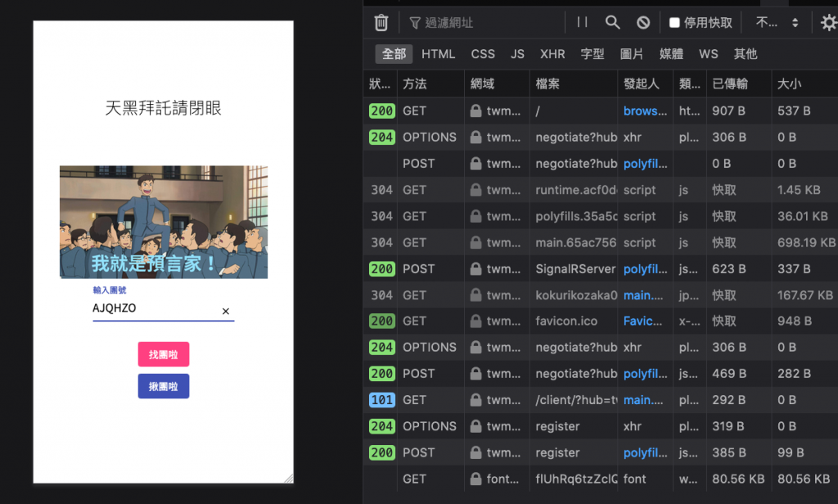Select the favicon.ico request
The image size is (838, 504).
601,322
